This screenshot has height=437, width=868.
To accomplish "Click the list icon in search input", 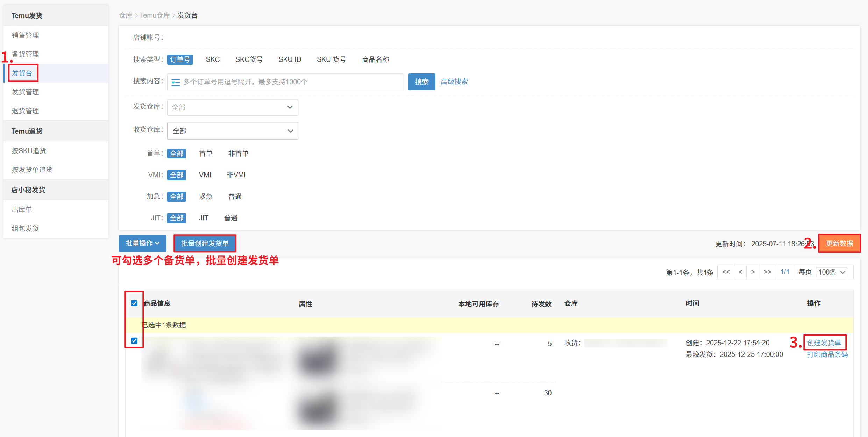I will [x=176, y=82].
